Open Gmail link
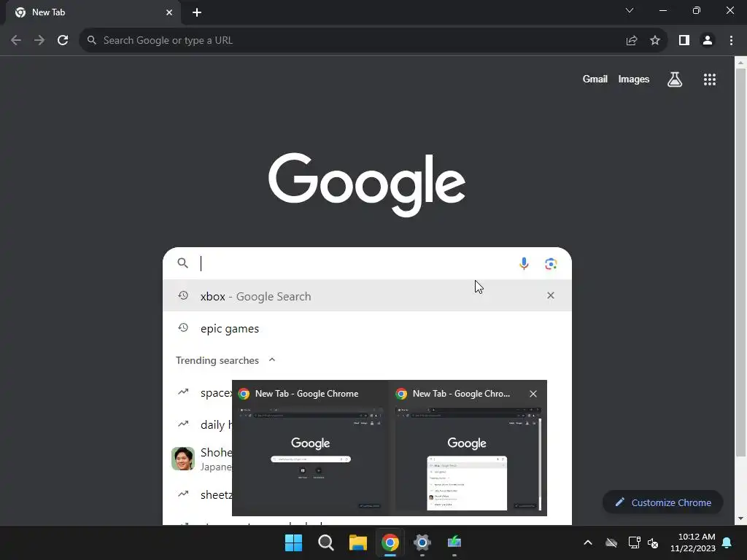 coord(595,79)
